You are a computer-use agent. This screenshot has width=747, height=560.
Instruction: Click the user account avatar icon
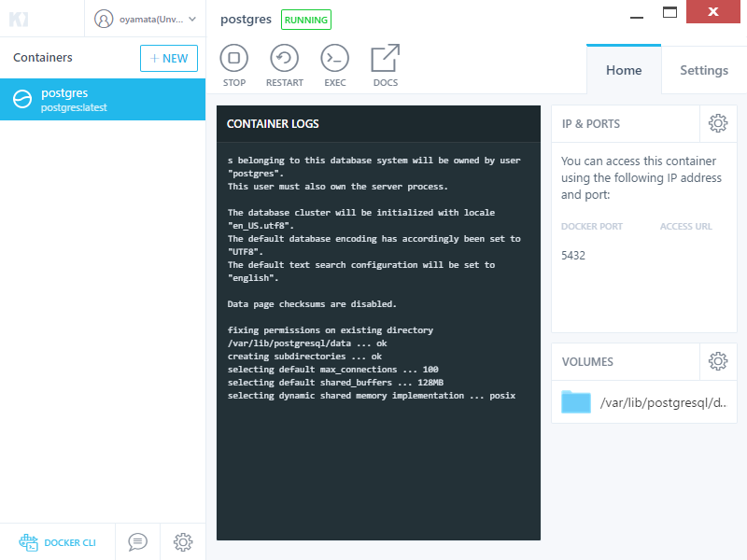pyautogui.click(x=104, y=19)
